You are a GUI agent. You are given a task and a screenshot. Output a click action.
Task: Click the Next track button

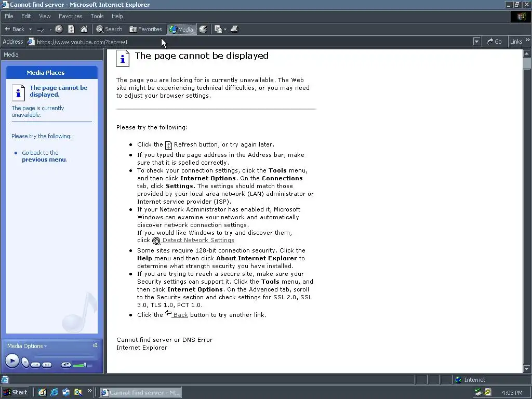click(x=47, y=365)
